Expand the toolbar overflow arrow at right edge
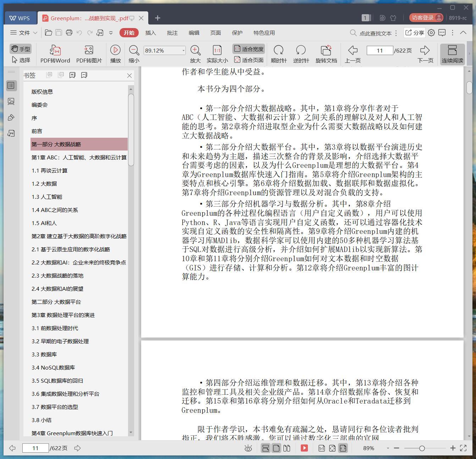This screenshot has height=459, width=476. click(469, 54)
